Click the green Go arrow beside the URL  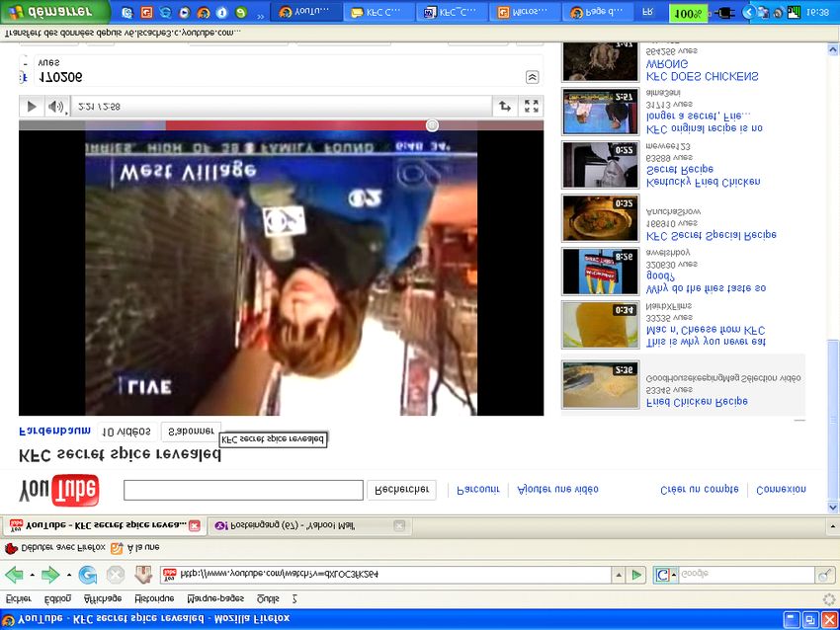(x=635, y=575)
